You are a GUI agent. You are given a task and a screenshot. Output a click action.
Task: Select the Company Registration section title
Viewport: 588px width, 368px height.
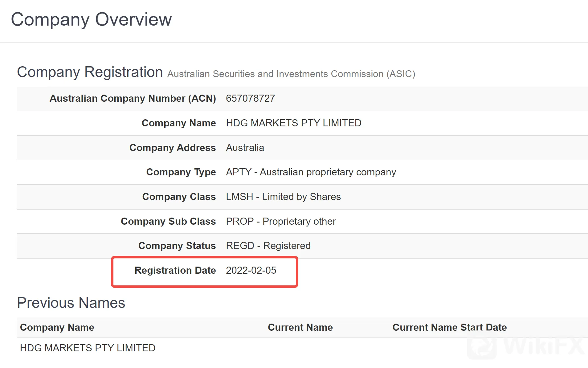click(x=90, y=72)
